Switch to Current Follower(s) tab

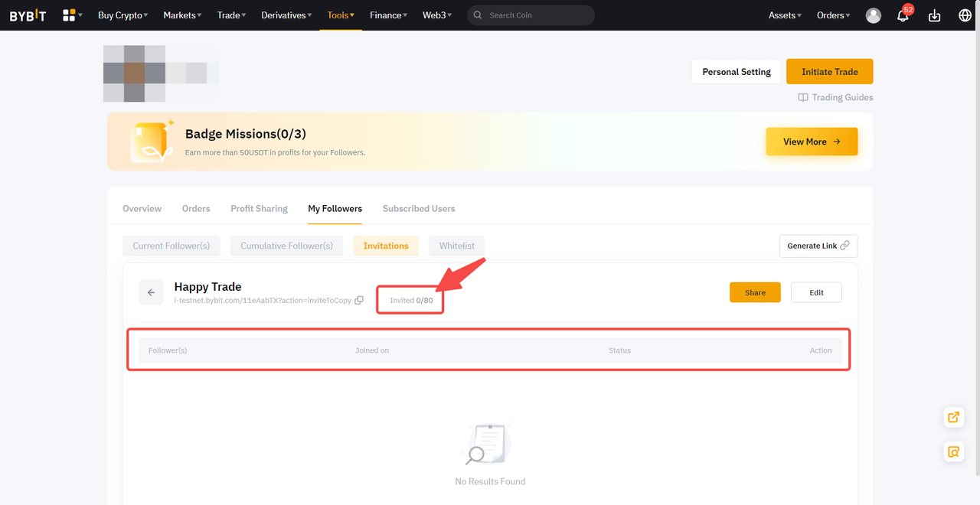171,246
